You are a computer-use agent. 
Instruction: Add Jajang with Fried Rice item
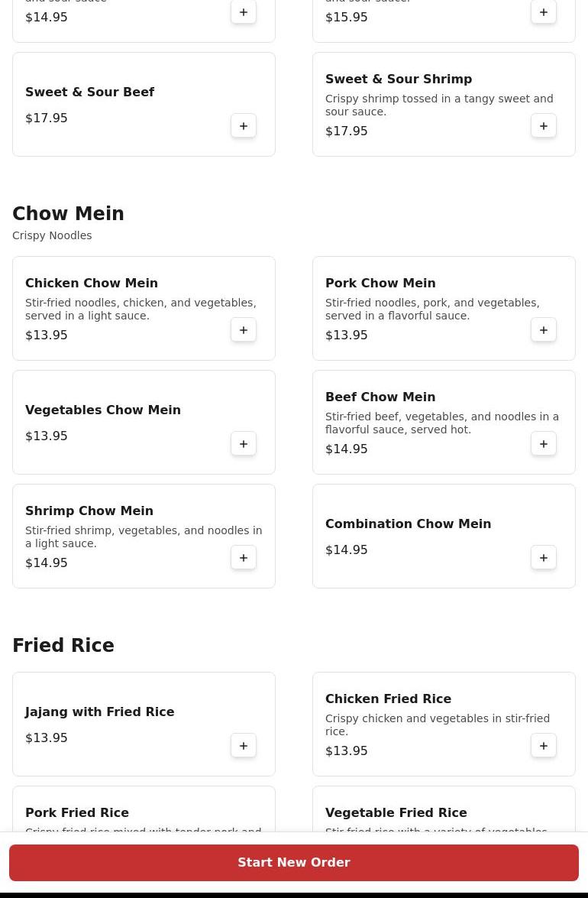click(244, 746)
